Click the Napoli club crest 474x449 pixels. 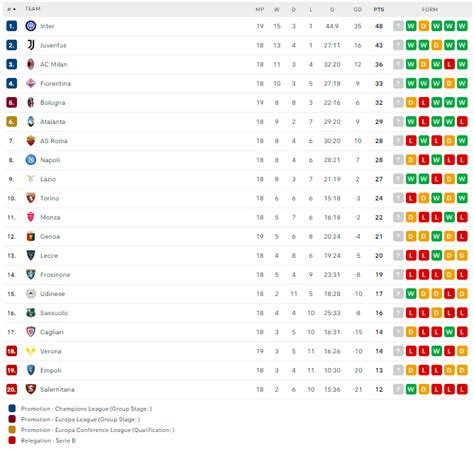[x=31, y=160]
